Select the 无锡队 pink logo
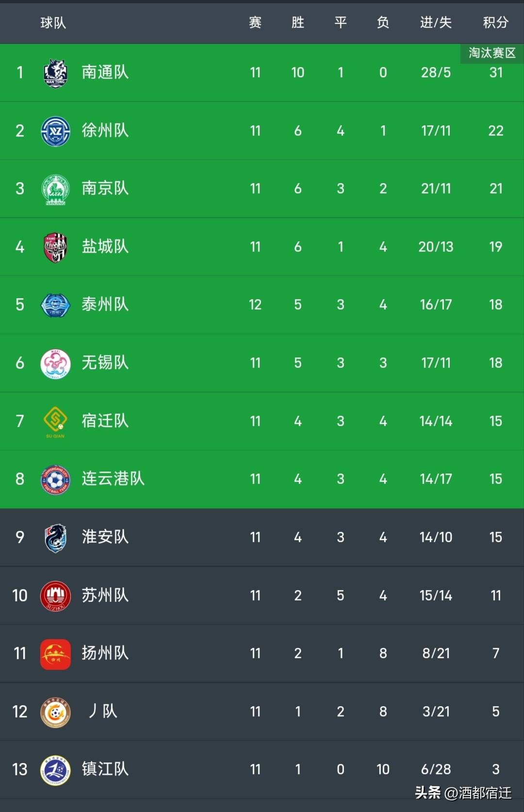The width and height of the screenshot is (524, 812). [x=55, y=363]
